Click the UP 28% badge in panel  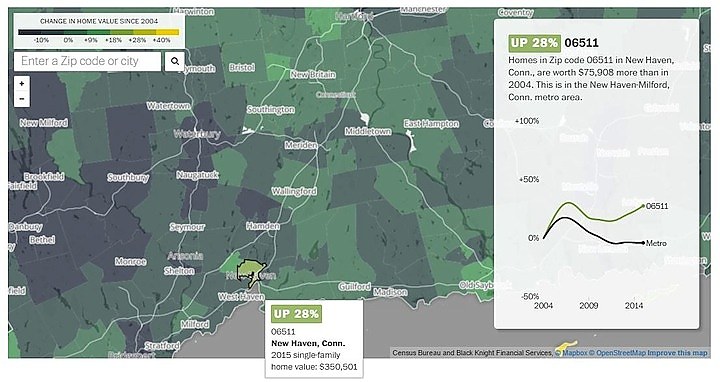[x=534, y=43]
